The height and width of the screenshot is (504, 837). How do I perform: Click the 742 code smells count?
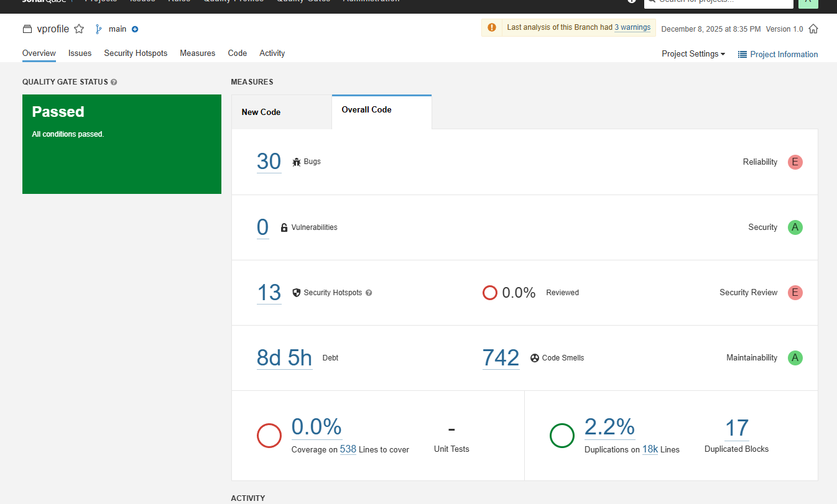[x=501, y=357]
